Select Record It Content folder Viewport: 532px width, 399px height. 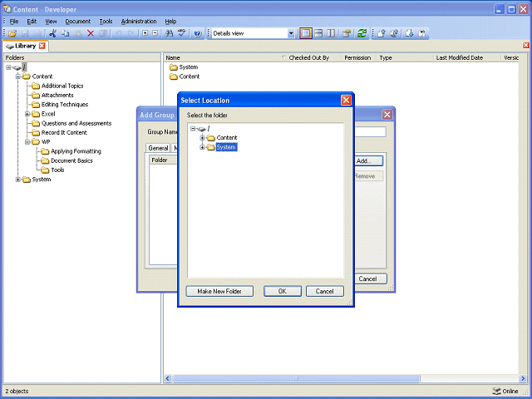(64, 133)
